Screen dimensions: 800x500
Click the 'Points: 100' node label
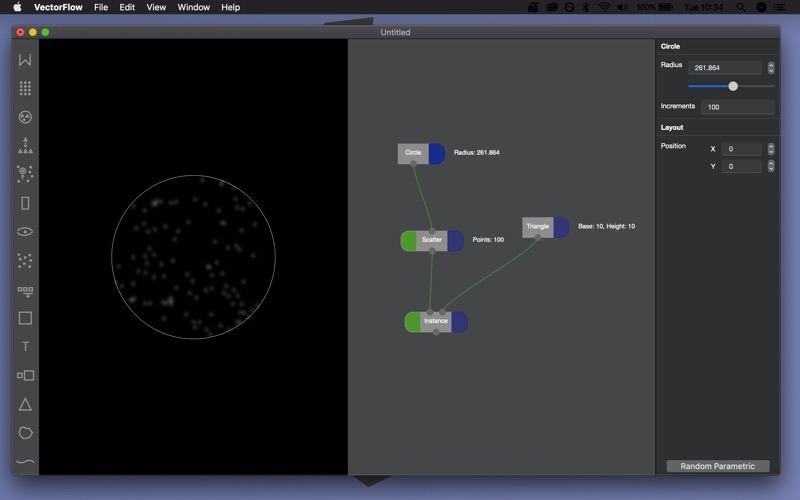click(x=488, y=240)
